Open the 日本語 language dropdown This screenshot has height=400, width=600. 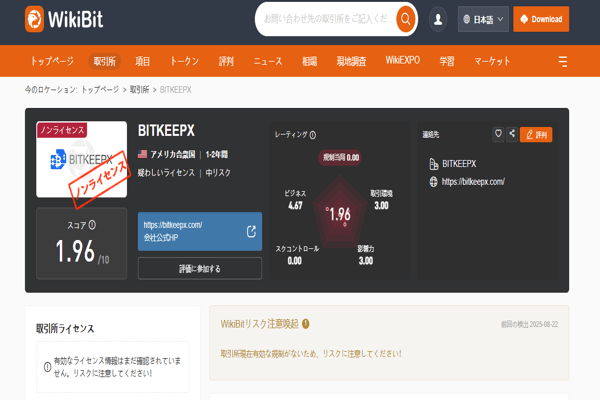click(x=483, y=19)
